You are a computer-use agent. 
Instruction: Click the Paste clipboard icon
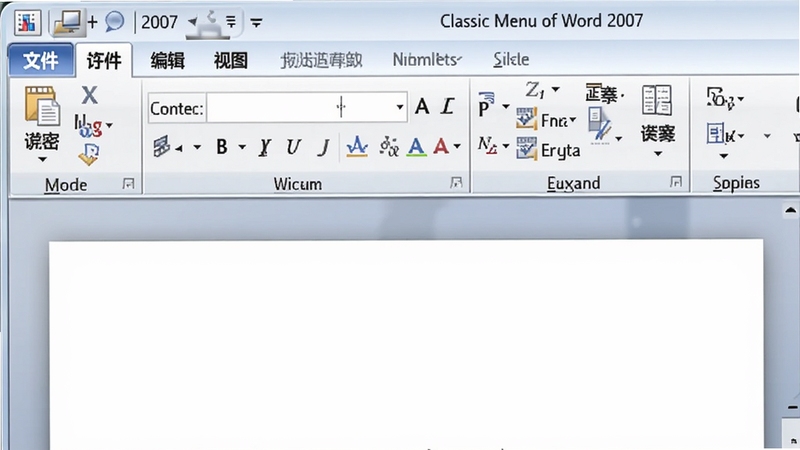coord(42,106)
